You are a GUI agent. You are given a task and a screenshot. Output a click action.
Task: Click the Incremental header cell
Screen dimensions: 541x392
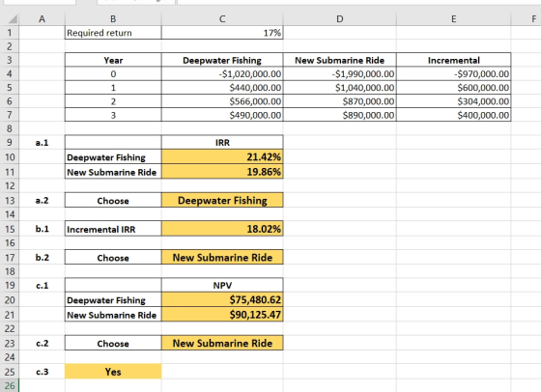[453, 60]
